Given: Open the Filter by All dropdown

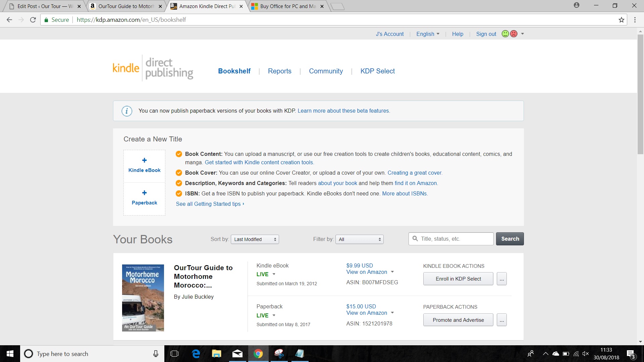Looking at the screenshot, I should (360, 239).
